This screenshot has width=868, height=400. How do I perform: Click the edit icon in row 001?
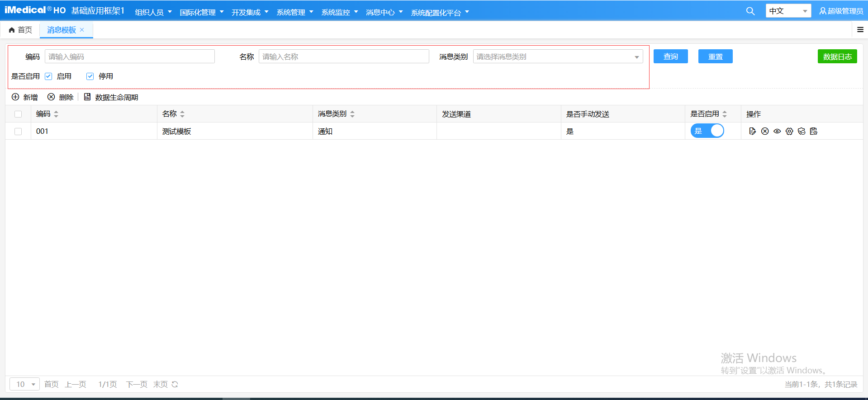coord(752,131)
